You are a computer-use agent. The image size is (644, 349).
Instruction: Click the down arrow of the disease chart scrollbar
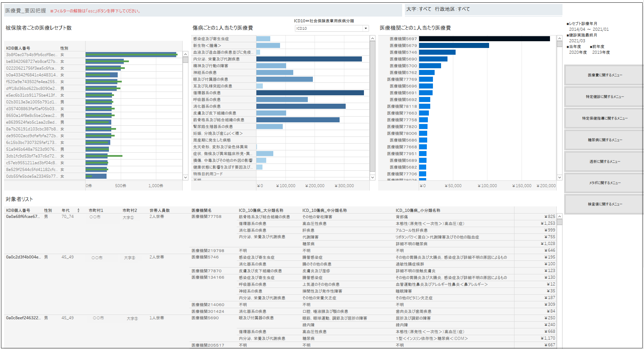tap(373, 177)
